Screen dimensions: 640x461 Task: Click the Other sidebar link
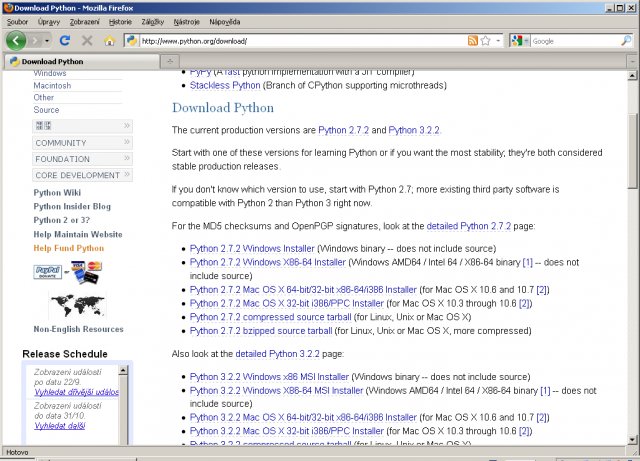pyautogui.click(x=44, y=97)
